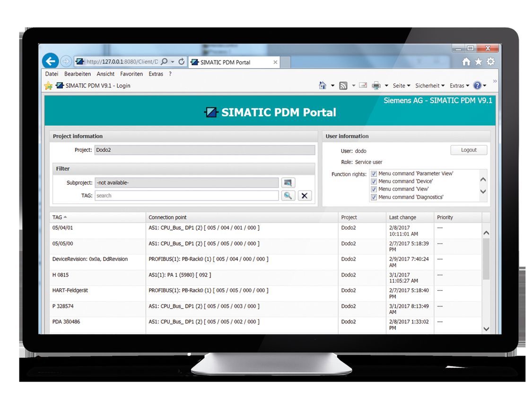532x399 pixels.
Task: Open the ? help menu
Action: [170, 74]
